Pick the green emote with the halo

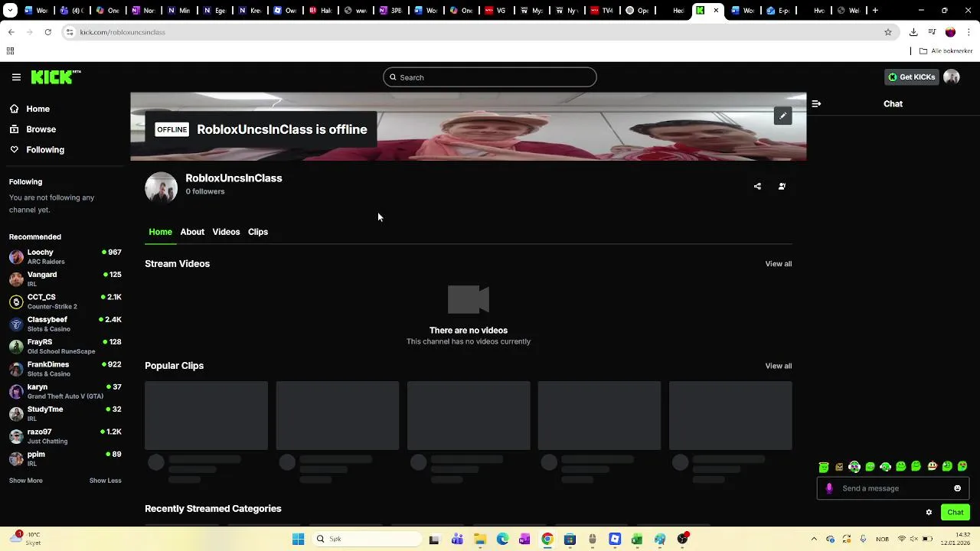coord(824,467)
